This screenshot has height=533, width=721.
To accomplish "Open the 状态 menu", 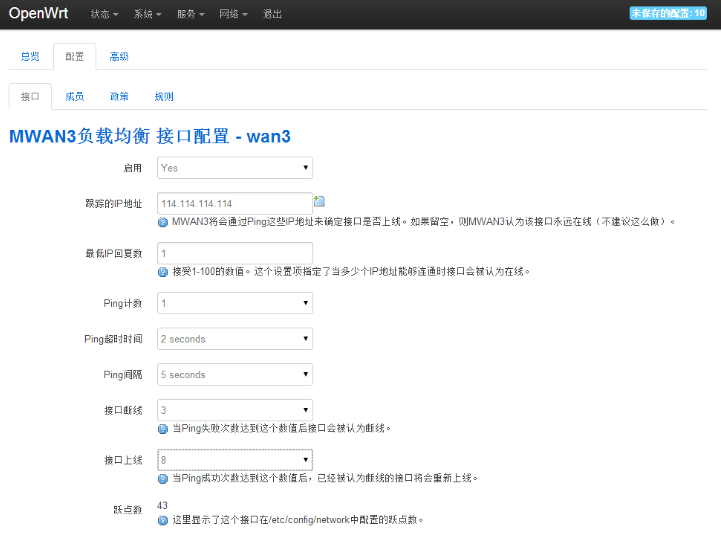I will 104,14.
